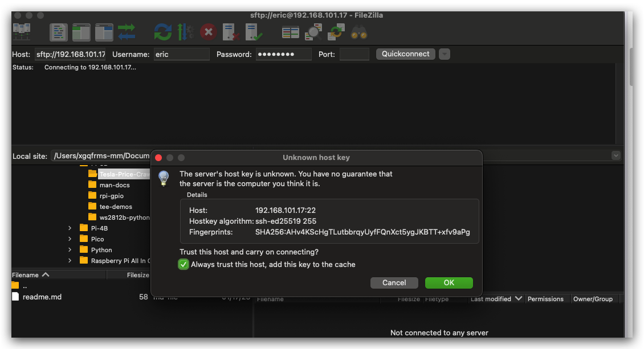Open the remote site path dropdown
644x349 pixels.
[616, 155]
